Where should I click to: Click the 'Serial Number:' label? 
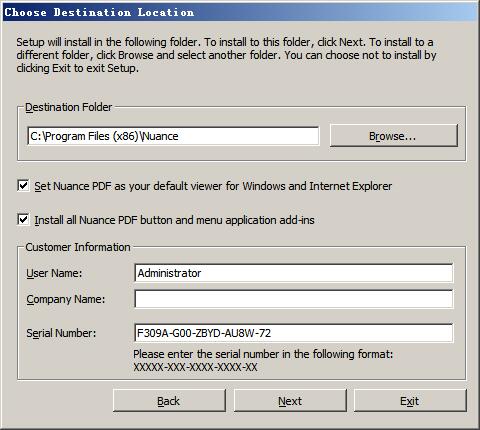pyautogui.click(x=61, y=333)
